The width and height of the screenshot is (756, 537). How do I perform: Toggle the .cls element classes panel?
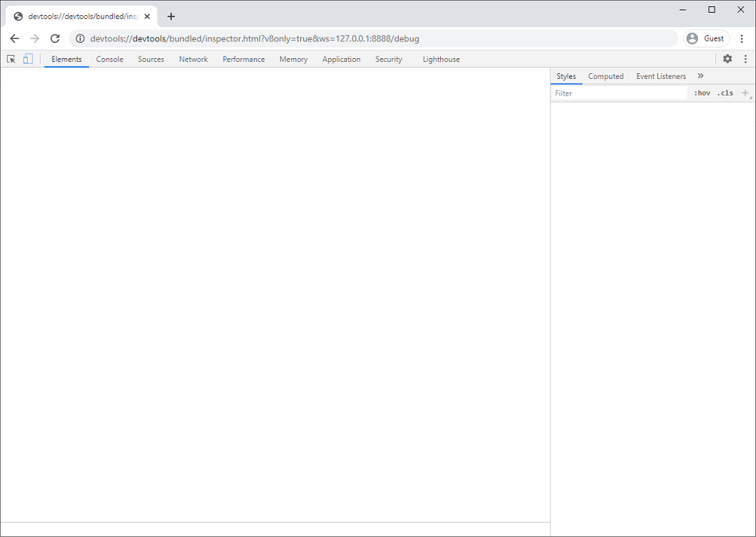[725, 93]
